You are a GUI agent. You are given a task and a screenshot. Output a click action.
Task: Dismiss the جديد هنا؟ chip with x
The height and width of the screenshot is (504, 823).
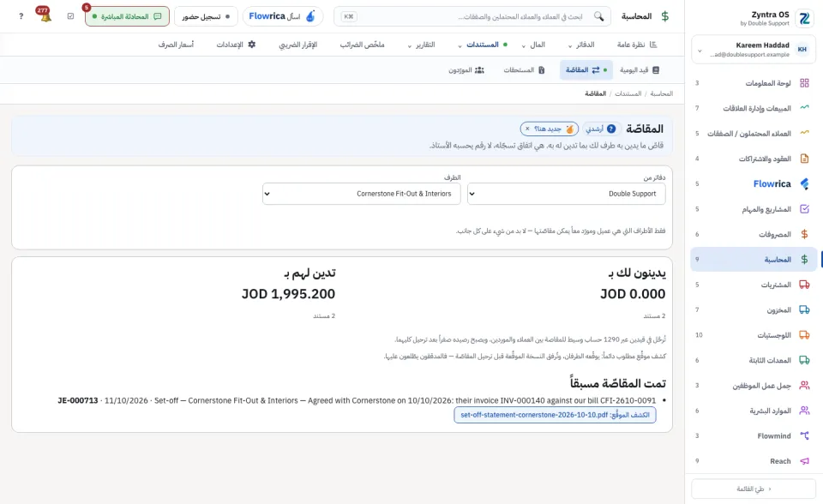527,129
